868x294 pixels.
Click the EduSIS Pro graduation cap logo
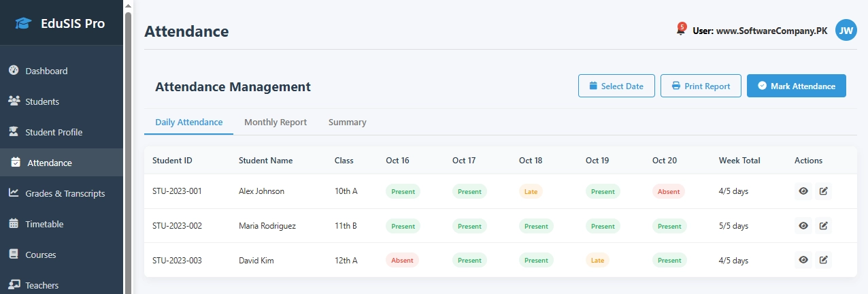point(24,24)
